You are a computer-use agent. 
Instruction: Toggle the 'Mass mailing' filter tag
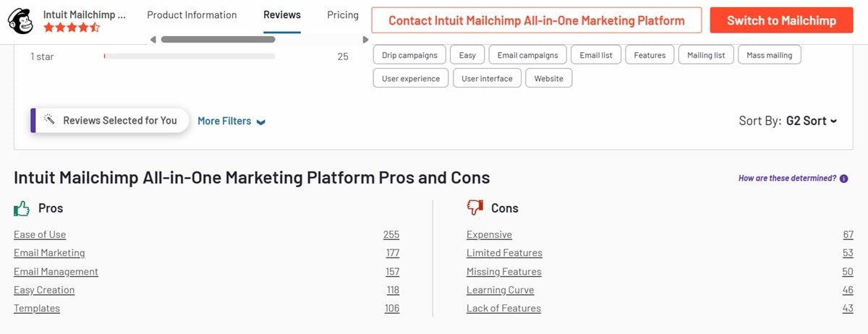tap(769, 56)
